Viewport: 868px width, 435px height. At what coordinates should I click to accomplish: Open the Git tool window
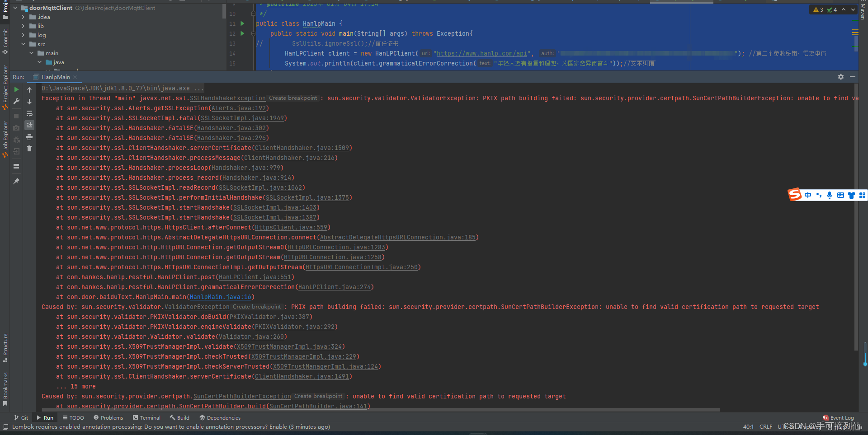click(21, 418)
